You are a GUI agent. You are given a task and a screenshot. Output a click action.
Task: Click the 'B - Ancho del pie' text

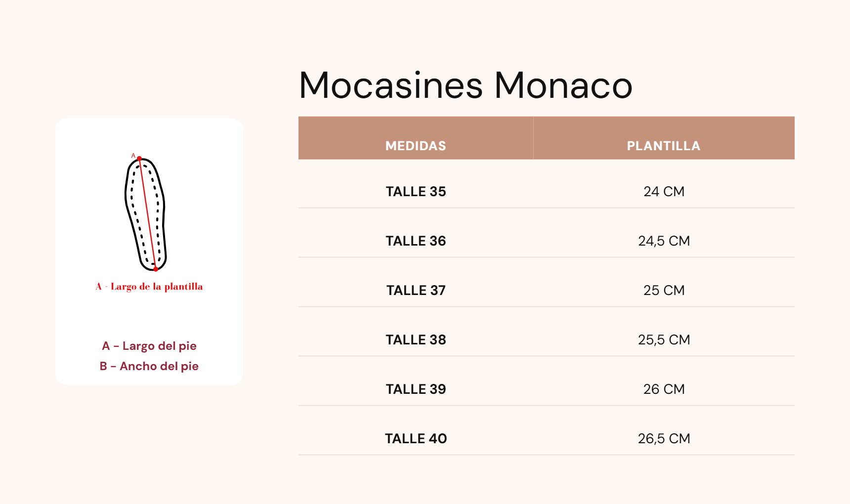click(x=149, y=366)
